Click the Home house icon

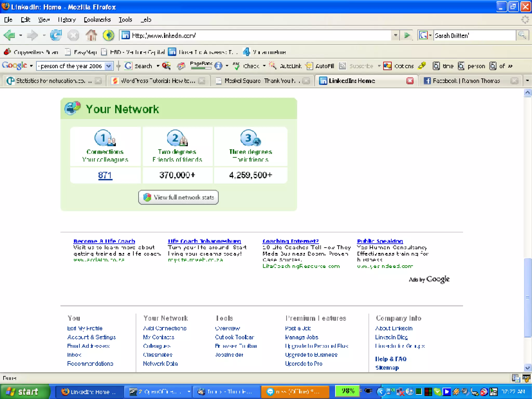91,35
